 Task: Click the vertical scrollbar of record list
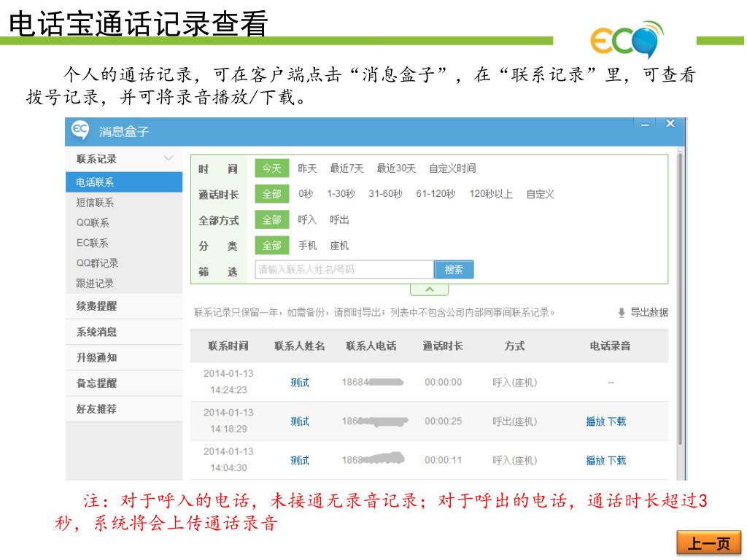[x=680, y=300]
